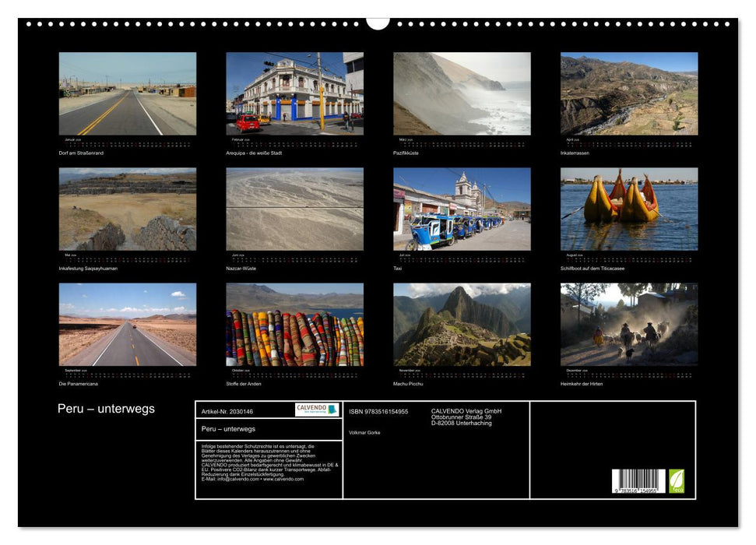Viewport: 756px width, 545px height.
Task: Click the ISBN 9783516154955 barcode
Action: tap(640, 481)
